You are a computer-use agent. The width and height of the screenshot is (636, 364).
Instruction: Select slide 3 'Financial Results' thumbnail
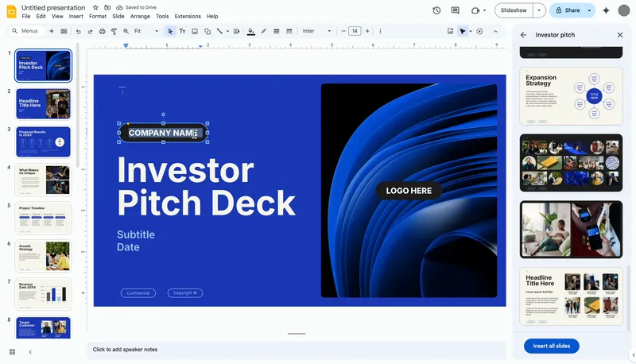43,142
